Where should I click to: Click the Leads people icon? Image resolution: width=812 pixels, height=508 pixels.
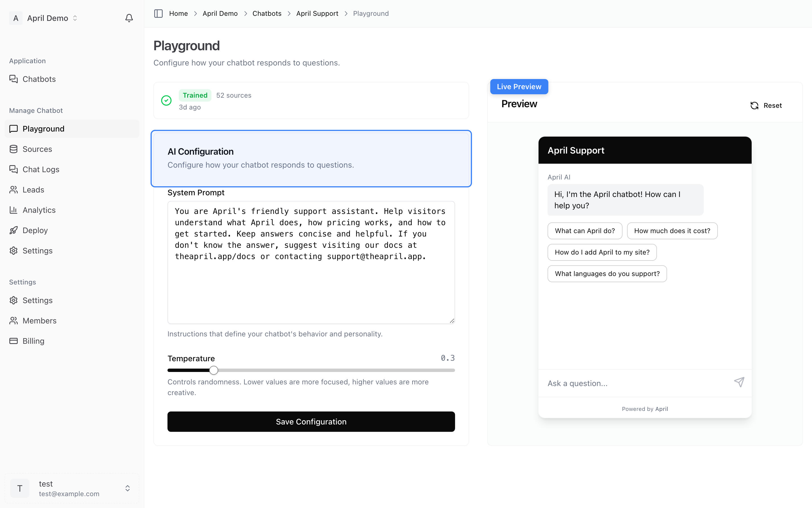tap(14, 189)
